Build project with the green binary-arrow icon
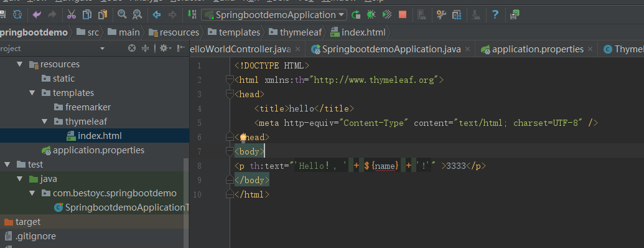The image size is (644, 248). (192, 15)
